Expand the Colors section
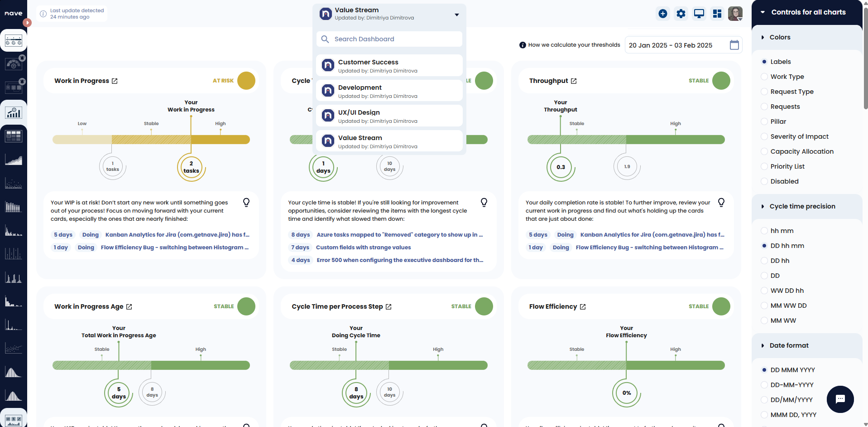Viewport: 868px width, 427px height. pyautogui.click(x=763, y=37)
